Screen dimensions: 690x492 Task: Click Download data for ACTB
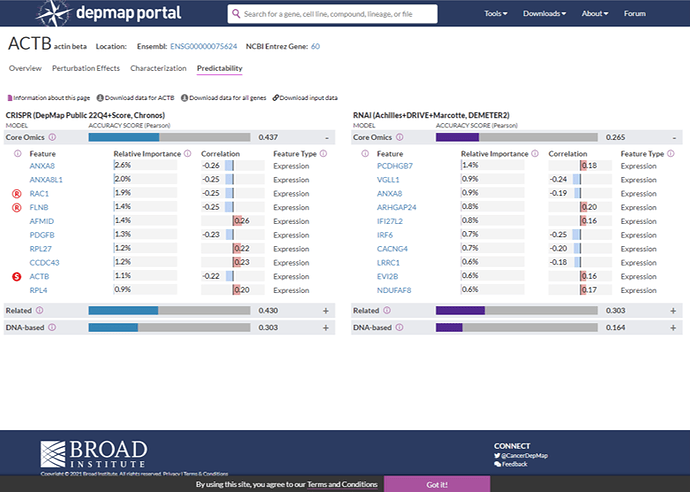point(135,98)
